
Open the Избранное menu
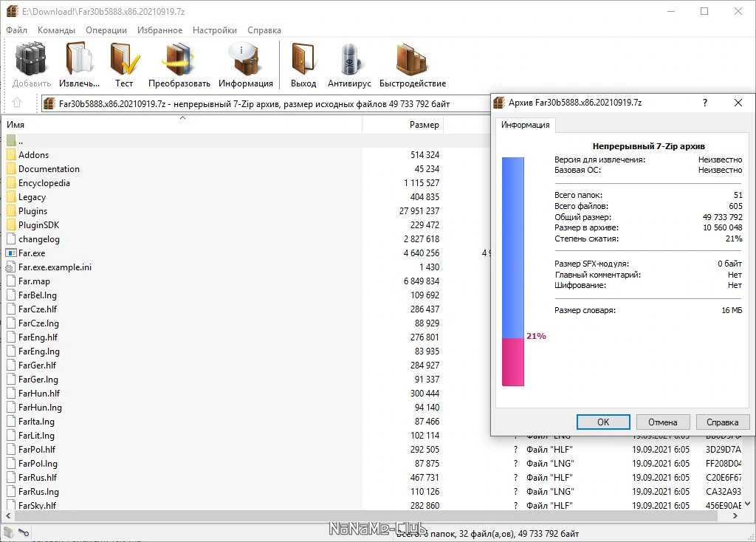pos(159,30)
